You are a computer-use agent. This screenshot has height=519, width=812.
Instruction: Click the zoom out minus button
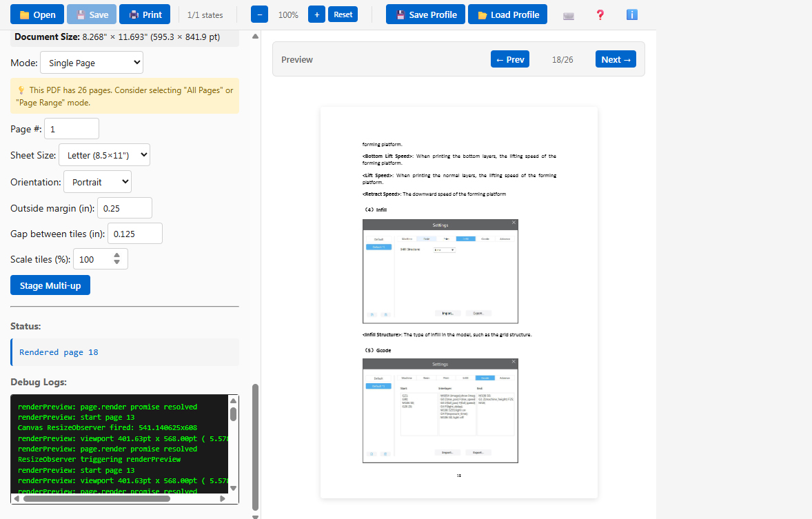(x=259, y=14)
